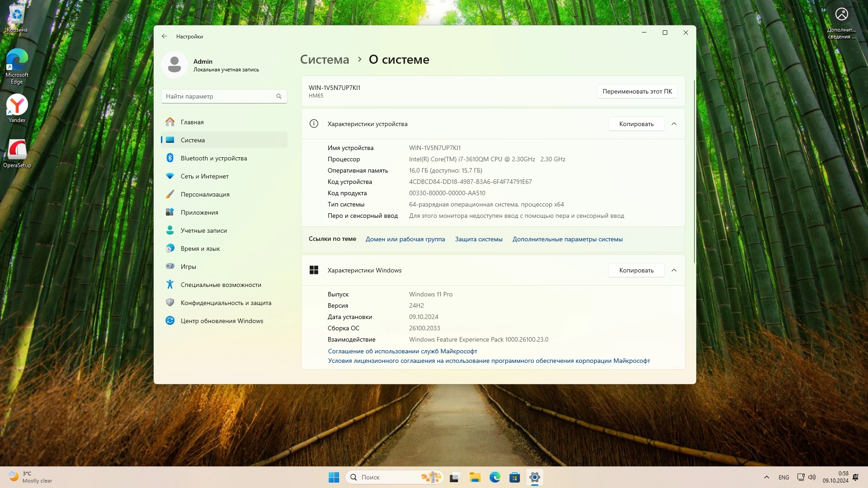Screen dimensions: 868x488
Task: Go to Центр обновления Windows
Action: [x=222, y=321]
